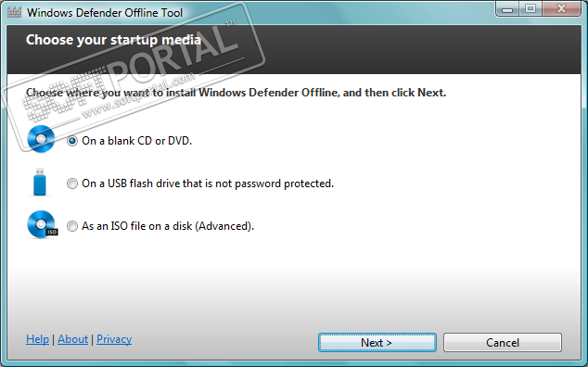Click the 'Choose your startup media' heading
This screenshot has height=367, width=588.
coord(114,40)
